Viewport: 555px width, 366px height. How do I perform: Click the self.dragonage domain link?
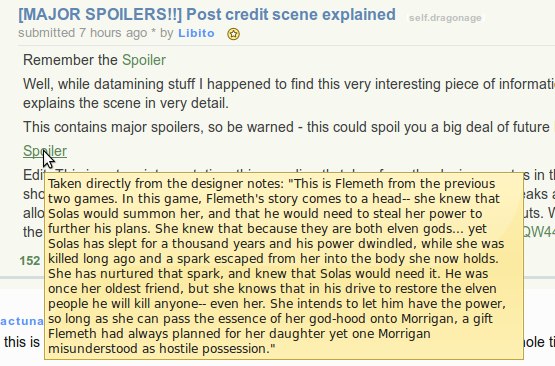click(445, 18)
